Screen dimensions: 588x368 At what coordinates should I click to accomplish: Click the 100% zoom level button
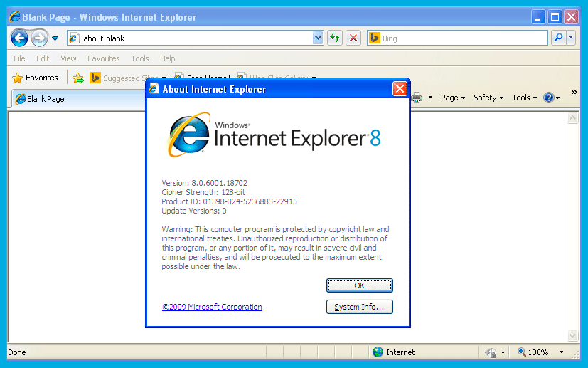click(x=533, y=352)
